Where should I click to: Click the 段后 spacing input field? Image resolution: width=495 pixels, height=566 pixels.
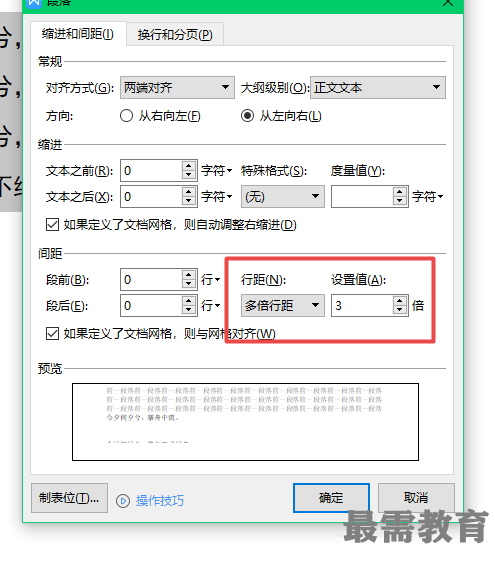[x=151, y=306]
